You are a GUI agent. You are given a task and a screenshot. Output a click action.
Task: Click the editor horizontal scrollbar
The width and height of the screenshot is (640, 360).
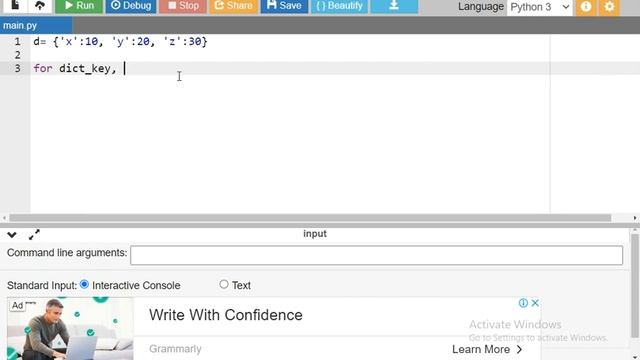point(310,218)
